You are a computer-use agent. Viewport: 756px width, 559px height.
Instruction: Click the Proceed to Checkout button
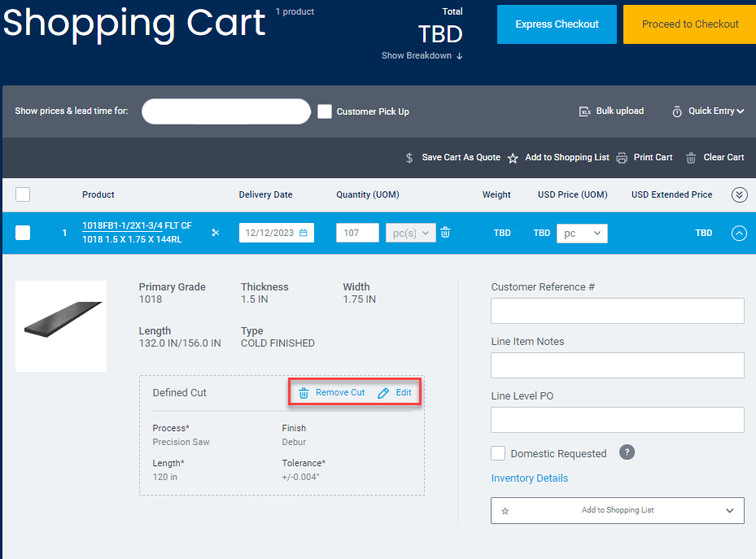690,24
